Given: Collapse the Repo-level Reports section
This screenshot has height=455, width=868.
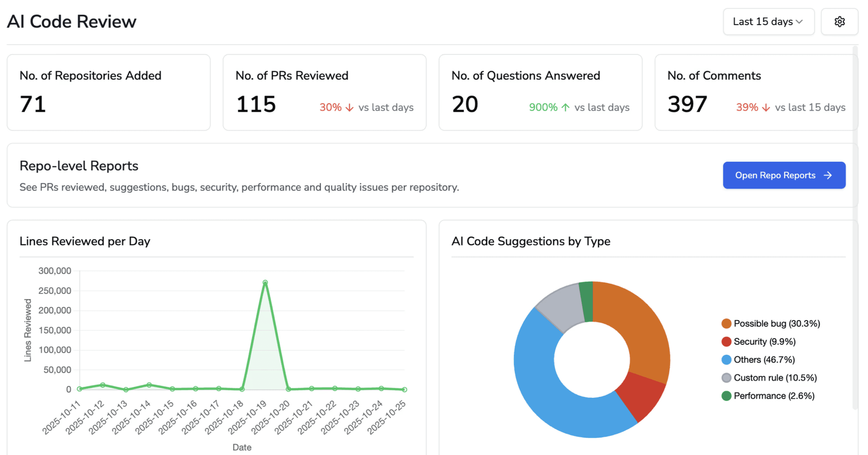Looking at the screenshot, I should pyautogui.click(x=79, y=166).
